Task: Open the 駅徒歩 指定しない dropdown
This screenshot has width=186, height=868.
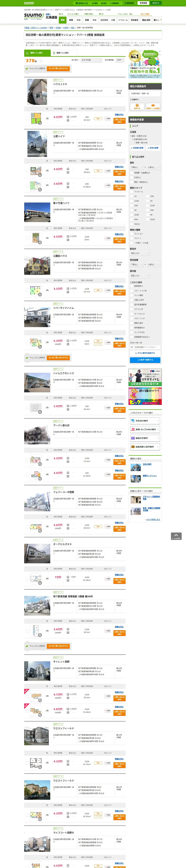Action: coord(140,253)
